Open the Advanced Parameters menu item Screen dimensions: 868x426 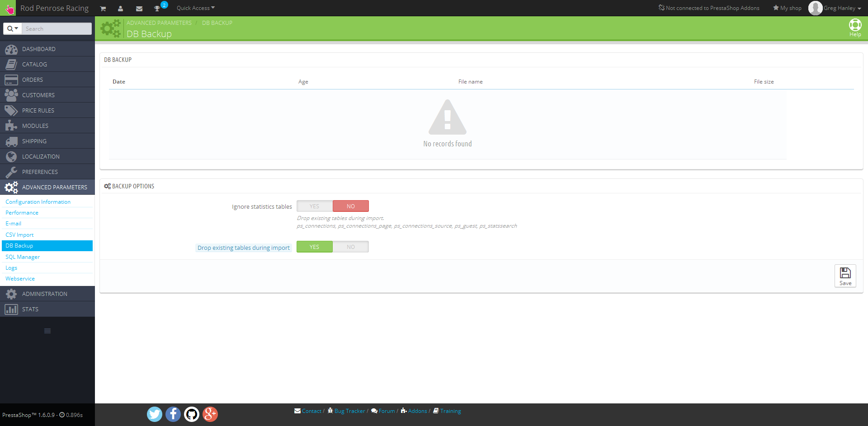click(x=47, y=187)
